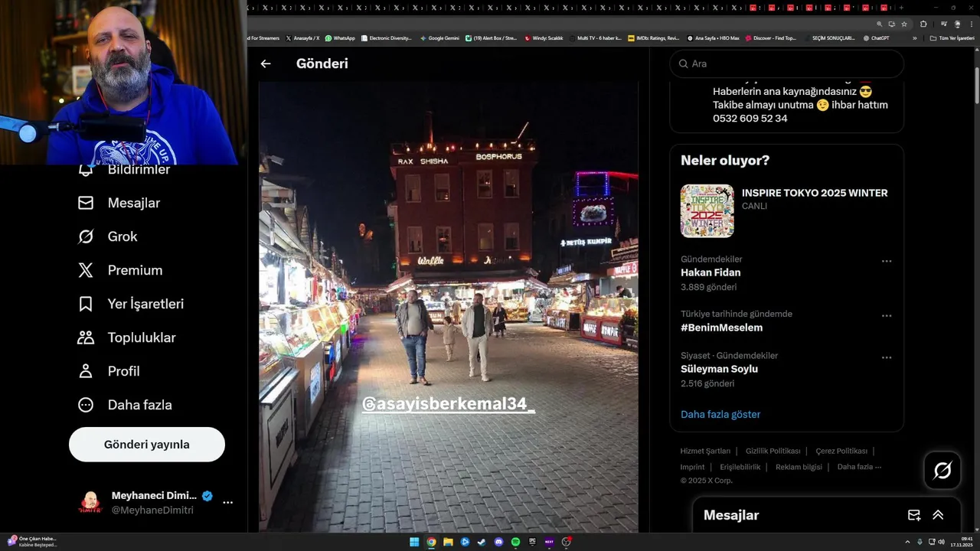This screenshot has width=980, height=551.
Task: Open INSPIRE TOKYO 2025 WINTER thumbnail
Action: click(x=707, y=211)
